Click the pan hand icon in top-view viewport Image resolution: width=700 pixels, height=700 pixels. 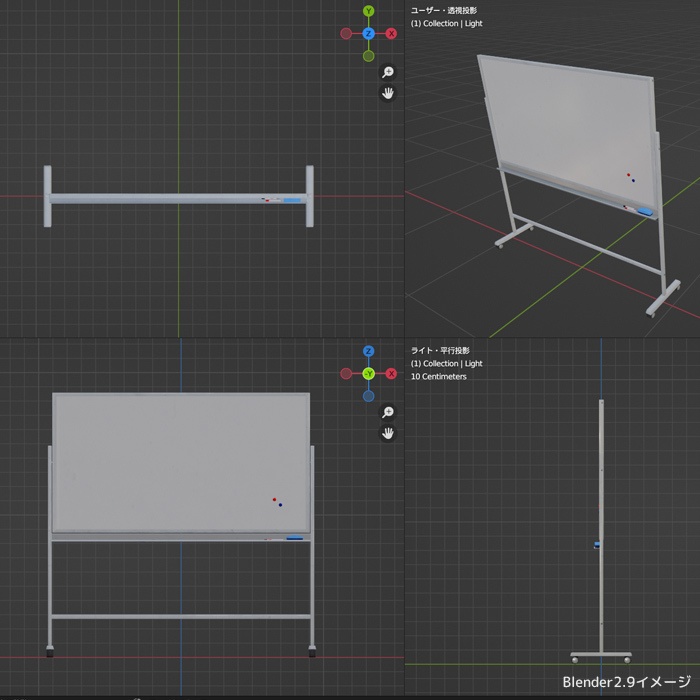[x=388, y=93]
